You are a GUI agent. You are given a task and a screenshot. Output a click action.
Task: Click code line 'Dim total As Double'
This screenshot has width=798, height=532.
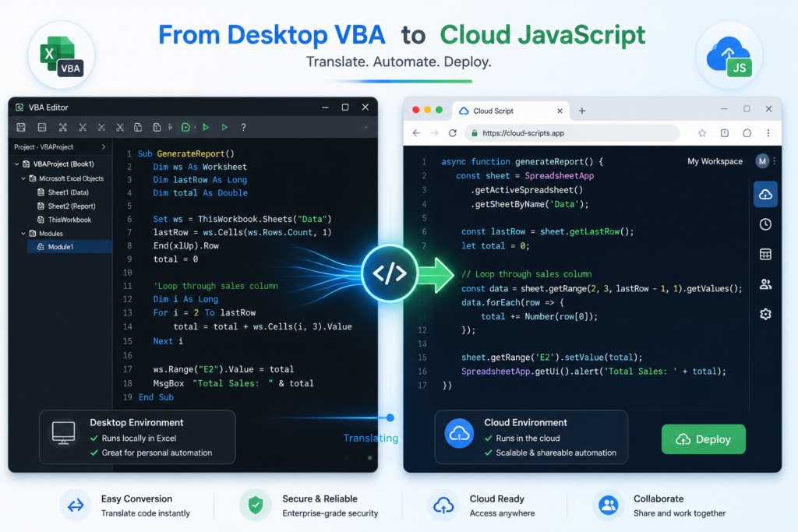point(200,192)
